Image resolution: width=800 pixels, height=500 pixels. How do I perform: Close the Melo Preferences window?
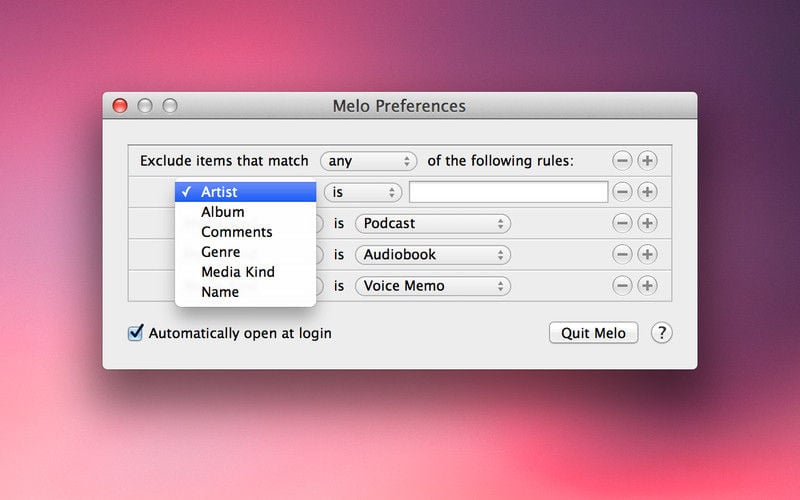(120, 106)
